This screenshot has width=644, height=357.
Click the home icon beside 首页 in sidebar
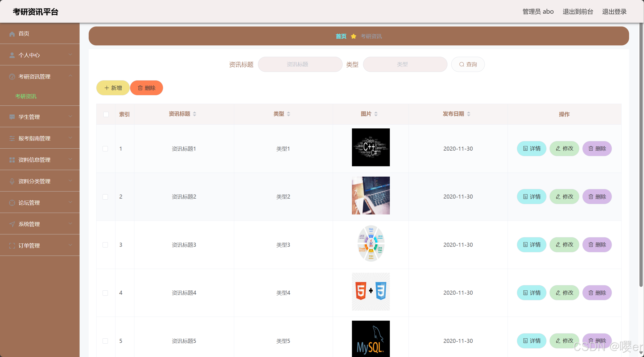[12, 34]
